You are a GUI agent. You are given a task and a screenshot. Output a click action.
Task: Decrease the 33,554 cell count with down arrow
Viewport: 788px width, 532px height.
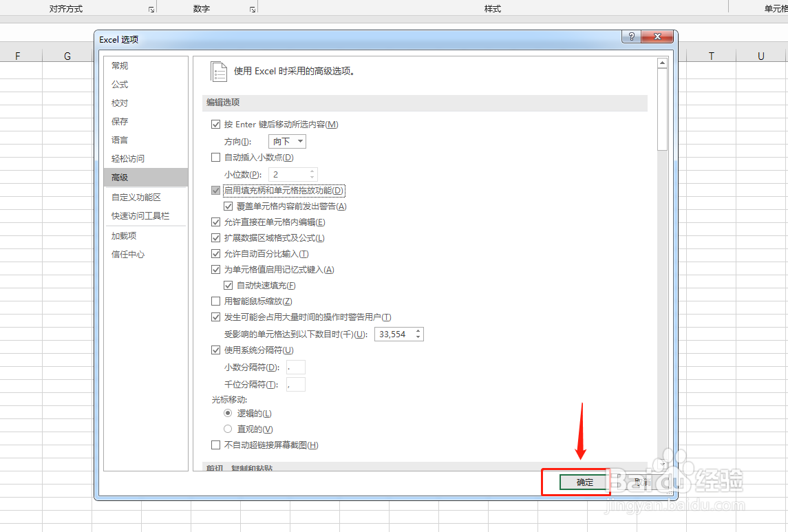point(418,337)
